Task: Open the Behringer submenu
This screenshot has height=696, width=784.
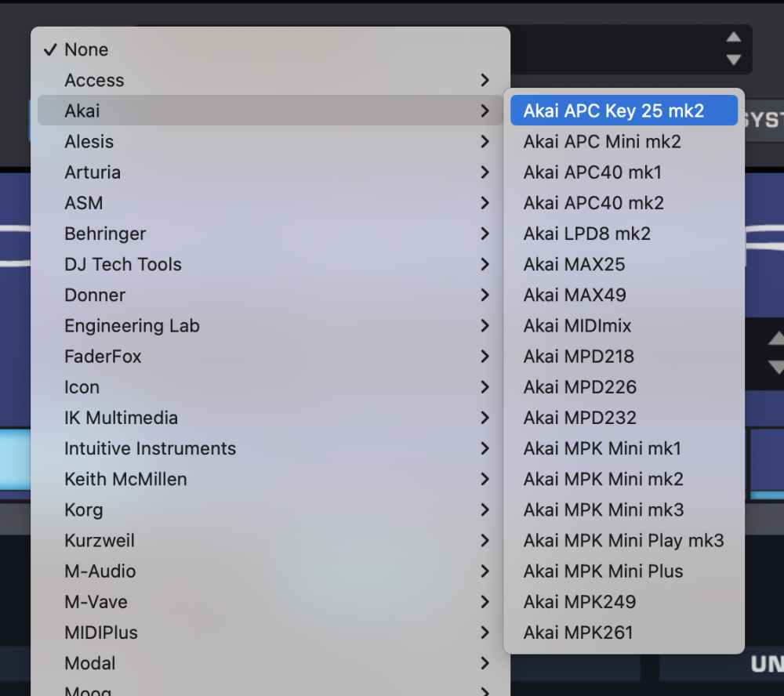Action: click(x=270, y=234)
